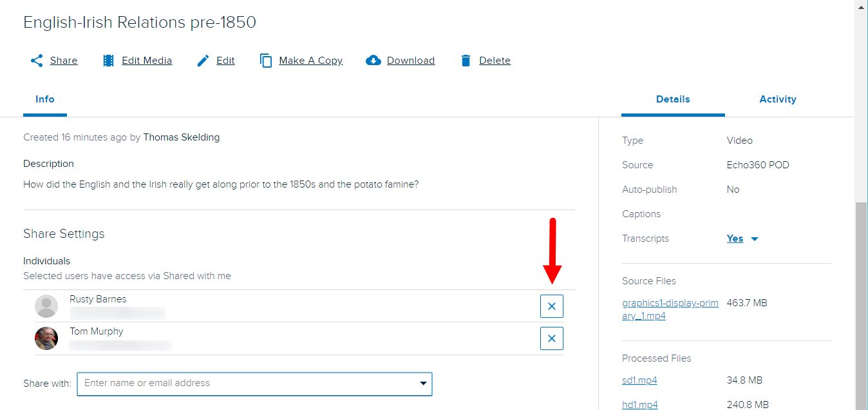Image resolution: width=868 pixels, height=410 pixels.
Task: Switch to the Activity tab
Action: 777,99
